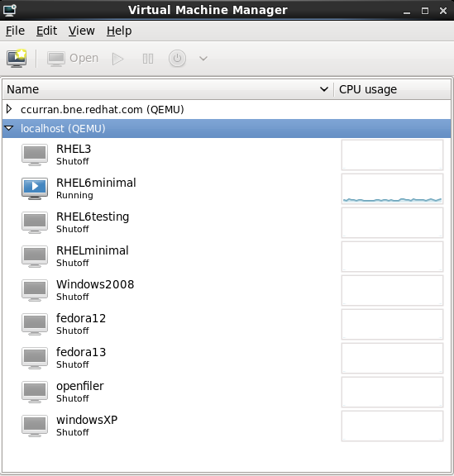Click the RHEL6minimal CPU usage graph
This screenshot has width=454, height=476.
pos(392,188)
